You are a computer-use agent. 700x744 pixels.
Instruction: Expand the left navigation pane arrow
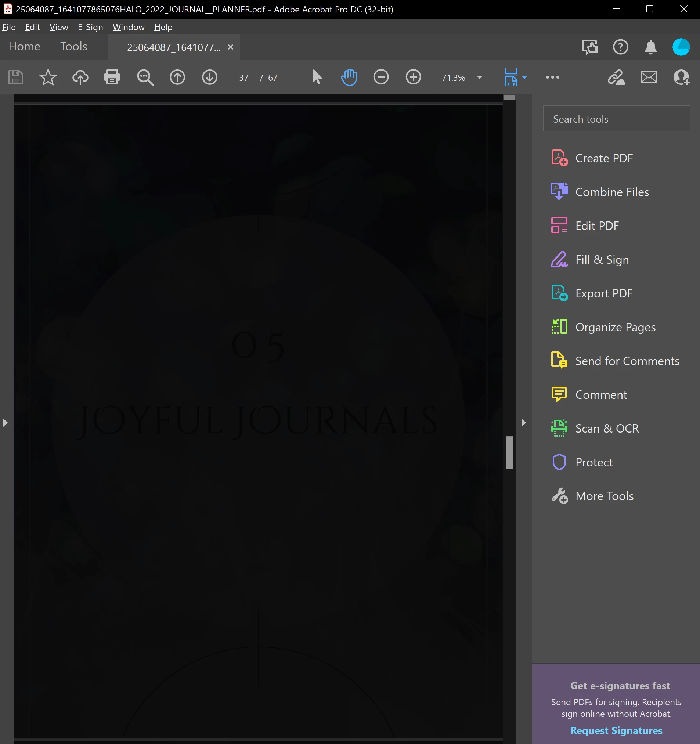[5, 423]
